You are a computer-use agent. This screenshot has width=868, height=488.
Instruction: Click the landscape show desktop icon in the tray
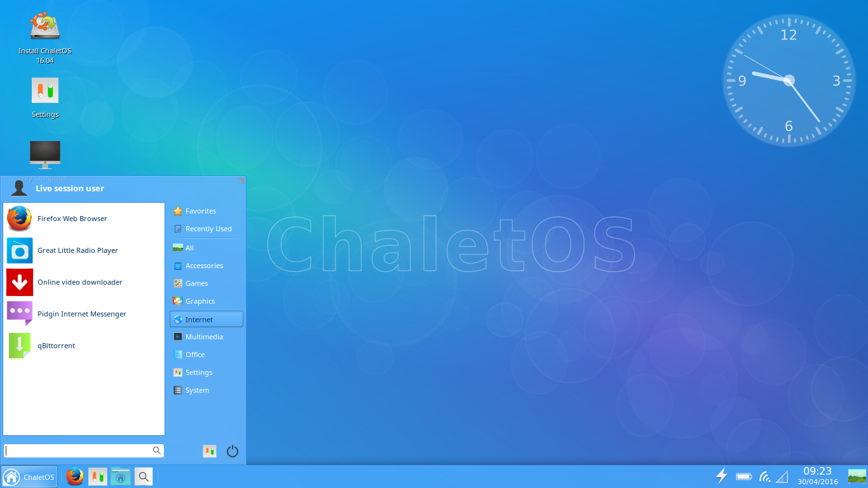(x=857, y=476)
